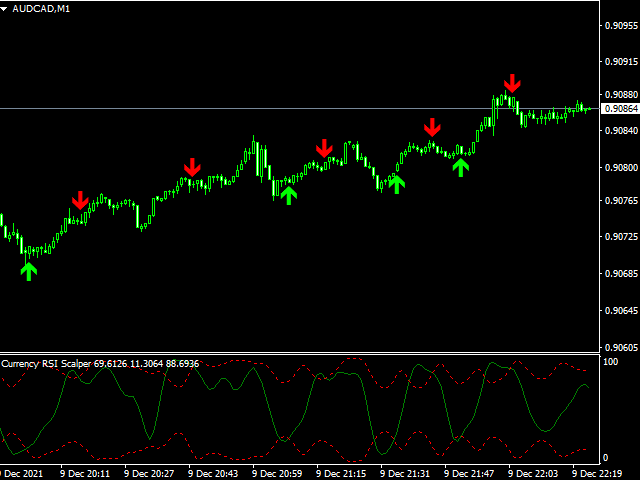Viewport: 640px width, 480px height.
Task: Click the 9 Dec 22:19 time axis label
Action: coord(596,473)
